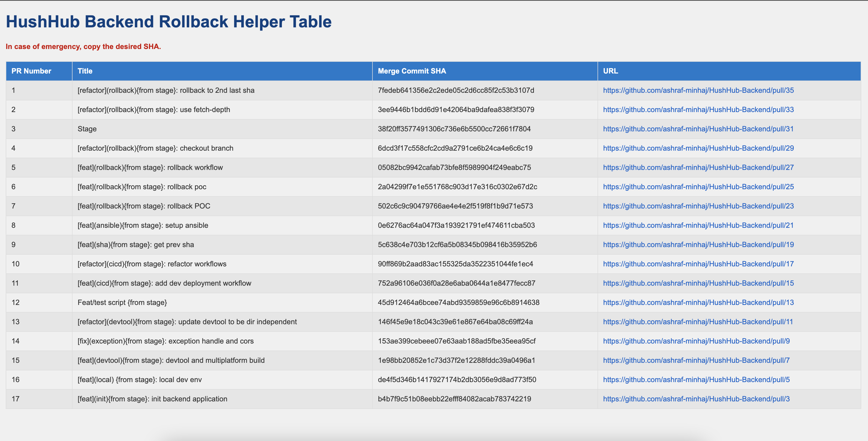The width and height of the screenshot is (868, 441).
Task: Click SHA starting with 38f20ff35774
Action: coord(454,129)
